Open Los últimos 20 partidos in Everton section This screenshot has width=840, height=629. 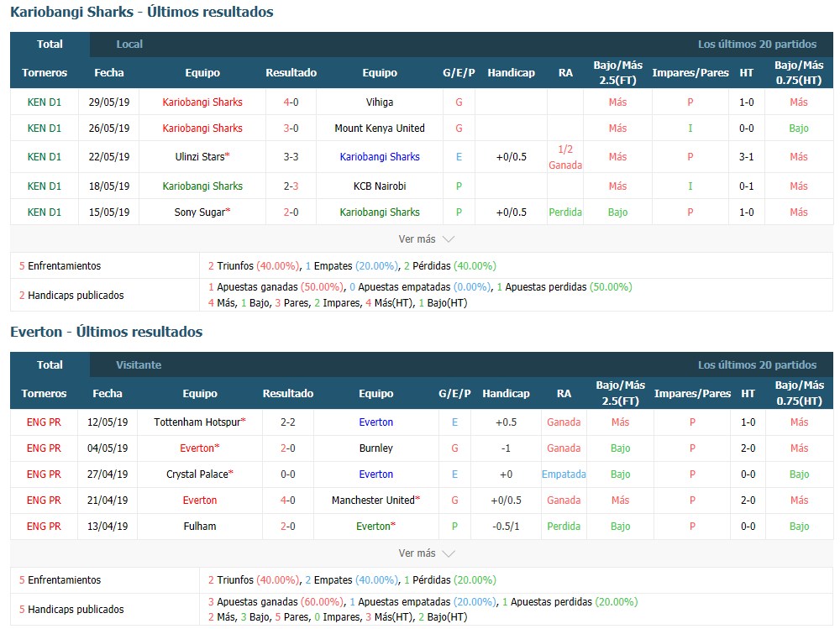click(757, 364)
